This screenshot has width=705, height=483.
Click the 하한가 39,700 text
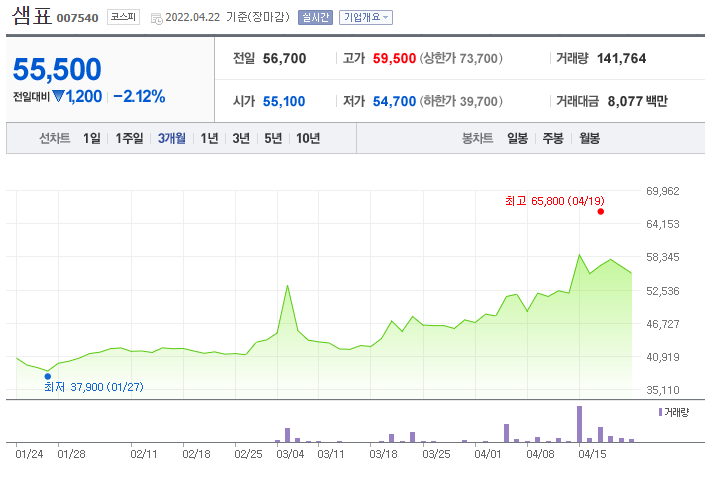pos(461,101)
